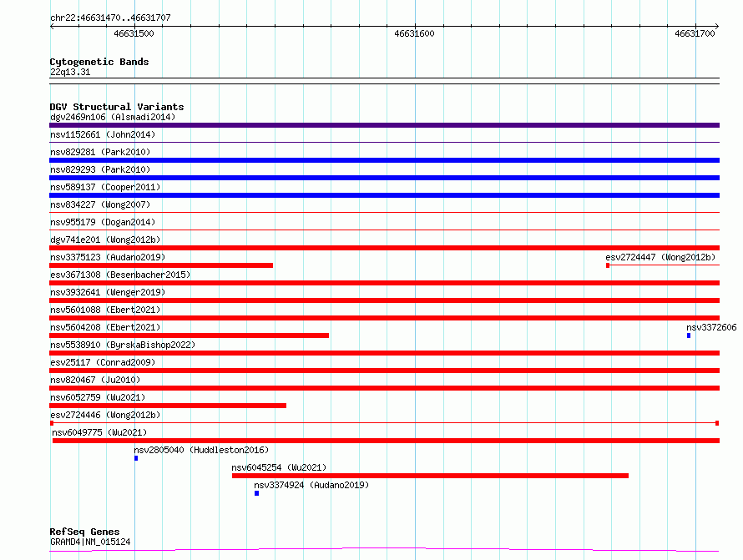Select the short red nsv3375123 variant bar
The width and height of the screenshot is (743, 560).
[161, 265]
